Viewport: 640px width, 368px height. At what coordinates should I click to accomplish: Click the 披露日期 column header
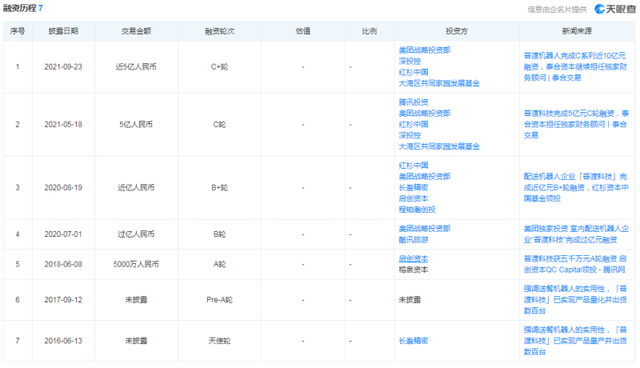(63, 31)
